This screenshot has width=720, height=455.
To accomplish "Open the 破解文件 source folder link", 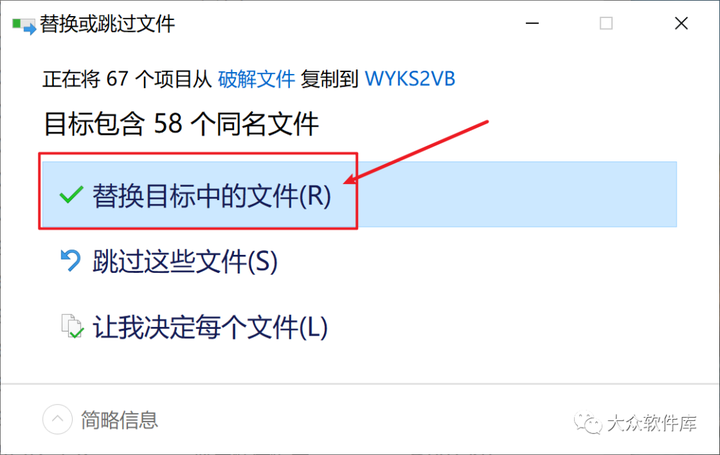I will click(256, 79).
